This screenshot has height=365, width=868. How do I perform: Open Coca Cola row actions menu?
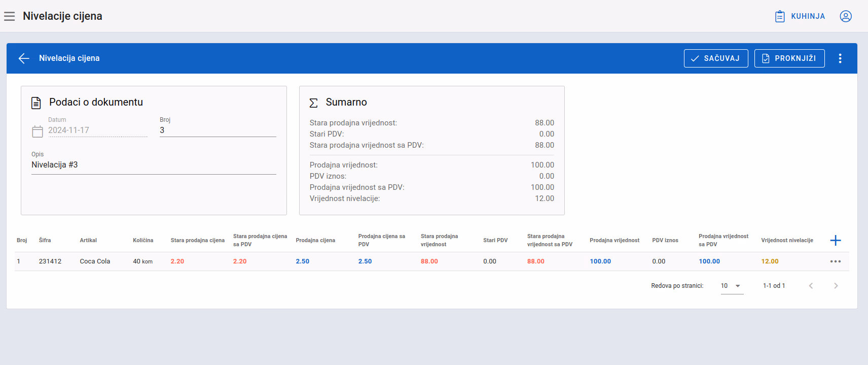pyautogui.click(x=836, y=261)
